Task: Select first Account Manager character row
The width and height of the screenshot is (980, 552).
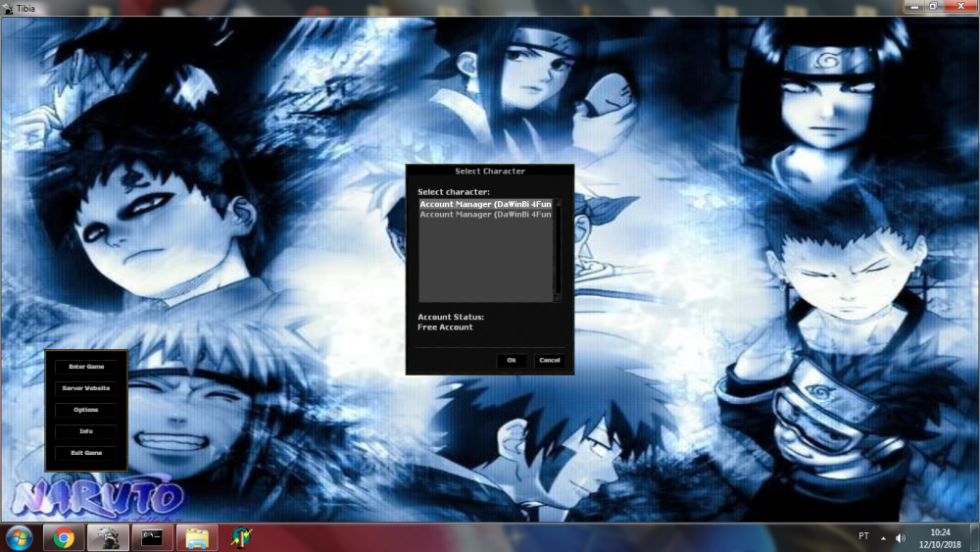Action: click(486, 204)
